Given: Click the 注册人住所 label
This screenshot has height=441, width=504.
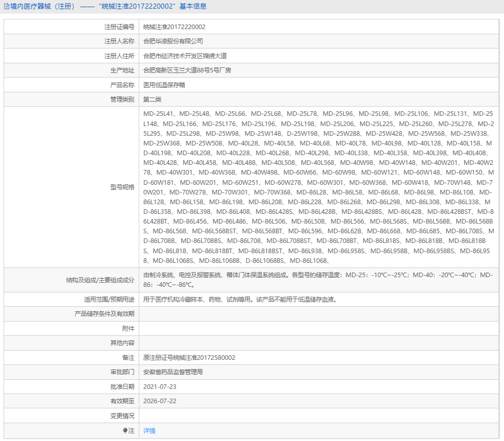Looking at the screenshot, I should [x=119, y=56].
